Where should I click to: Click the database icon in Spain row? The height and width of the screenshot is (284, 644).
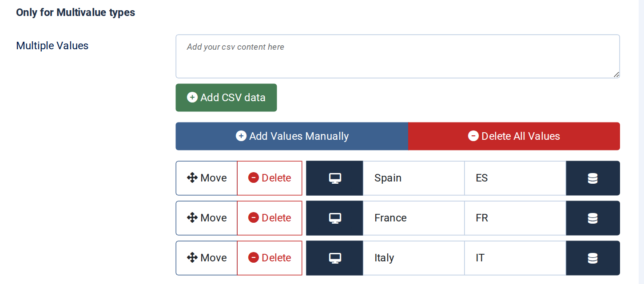pos(592,178)
